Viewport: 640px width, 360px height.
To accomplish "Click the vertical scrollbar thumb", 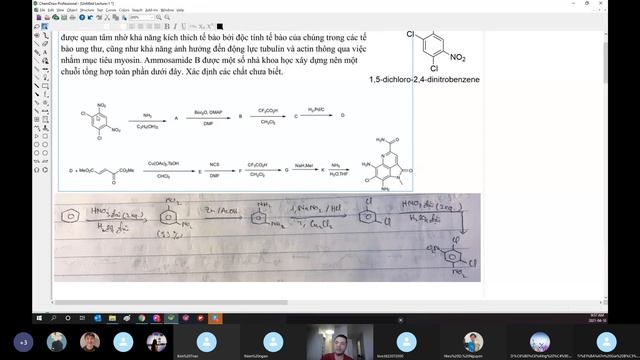I will coord(605,62).
